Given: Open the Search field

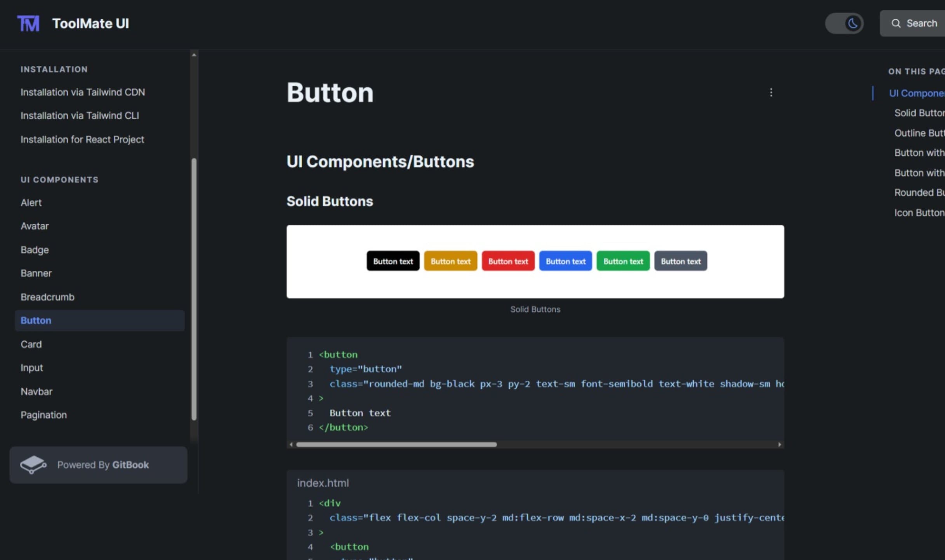Looking at the screenshot, I should pos(912,23).
